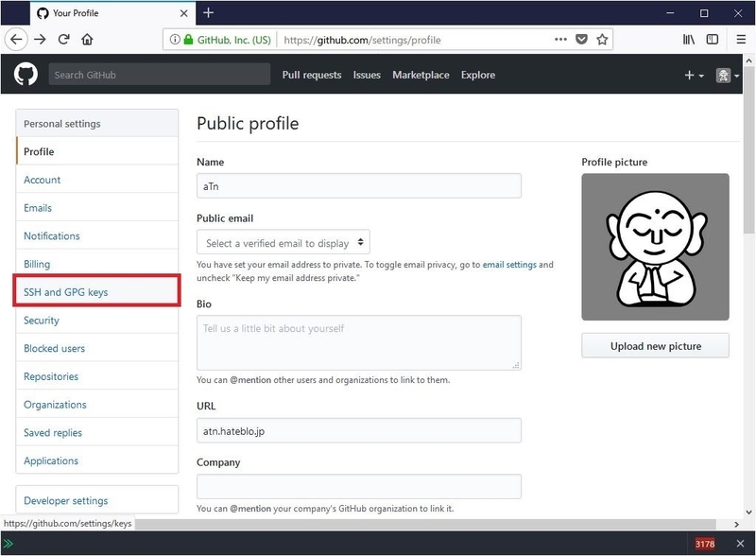Click the GitHub Octocat logo
The height and width of the screenshot is (556, 756).
pyautogui.click(x=26, y=75)
